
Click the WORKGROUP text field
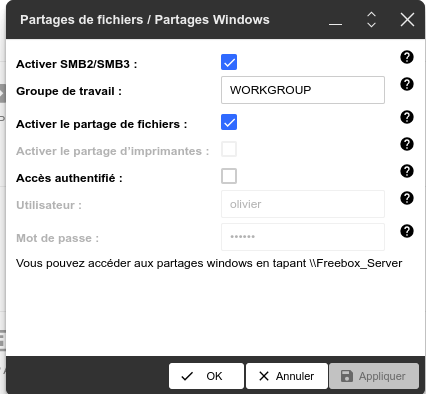(x=303, y=90)
